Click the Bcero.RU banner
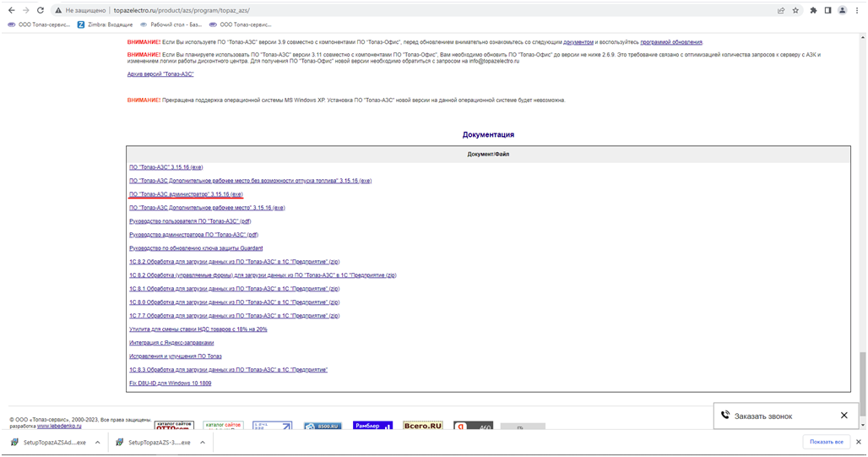The width and height of the screenshot is (868, 457). click(423, 426)
